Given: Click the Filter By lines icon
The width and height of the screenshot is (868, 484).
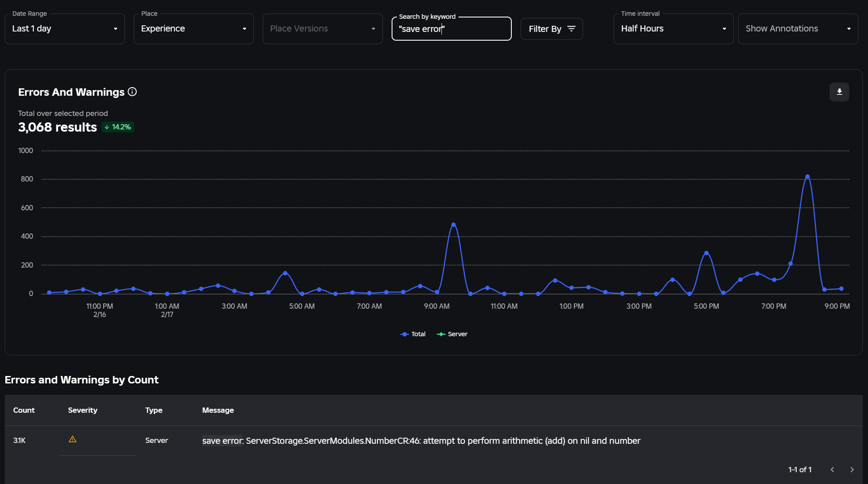Looking at the screenshot, I should click(571, 29).
